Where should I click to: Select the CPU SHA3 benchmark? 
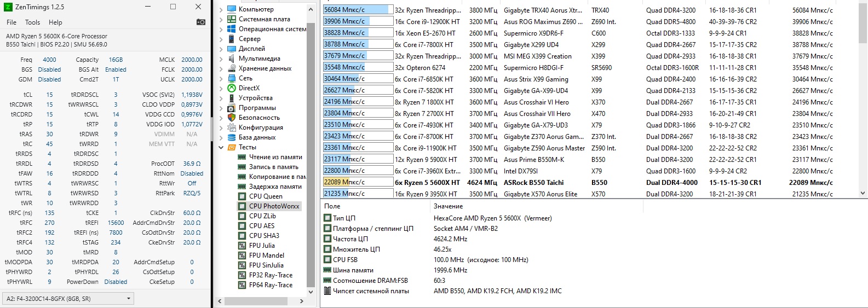click(x=264, y=236)
